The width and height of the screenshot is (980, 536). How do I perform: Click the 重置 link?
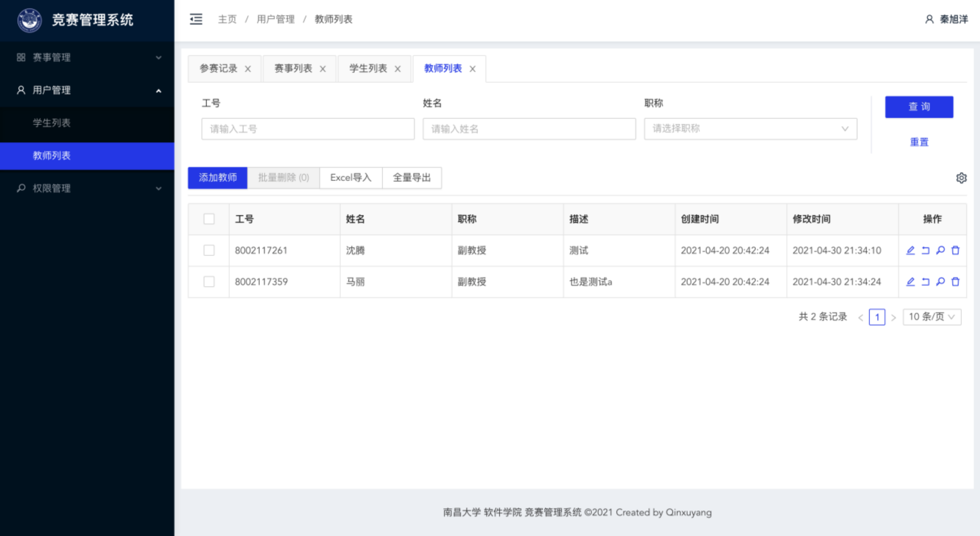pos(919,142)
